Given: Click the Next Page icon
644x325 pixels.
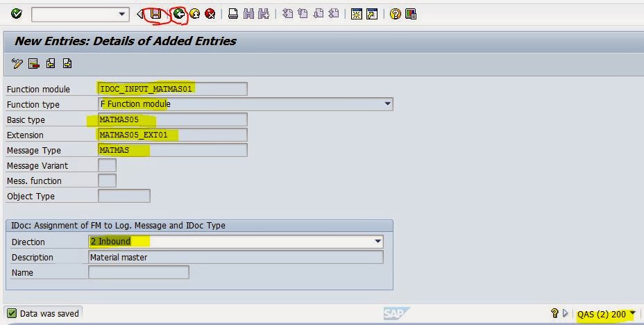Looking at the screenshot, I should click(x=319, y=14).
